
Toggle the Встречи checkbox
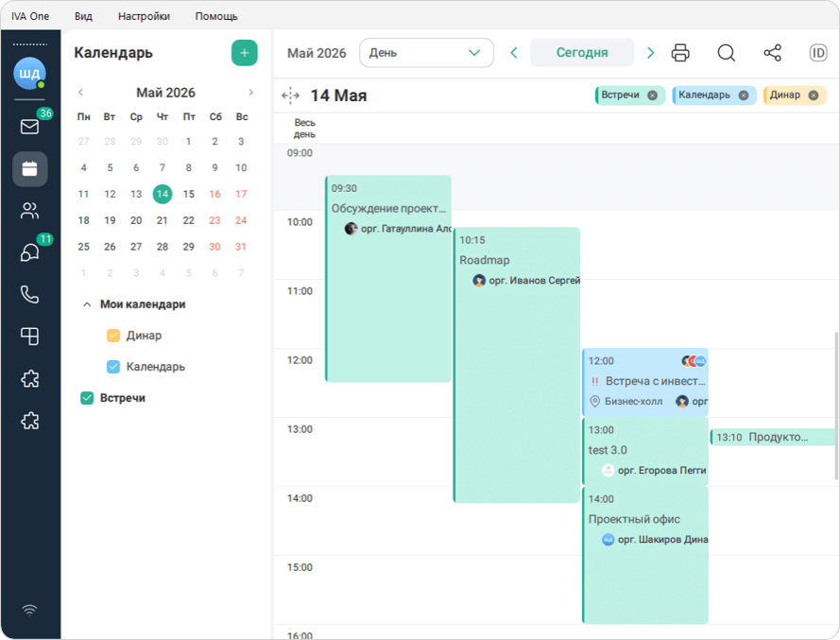pos(87,398)
